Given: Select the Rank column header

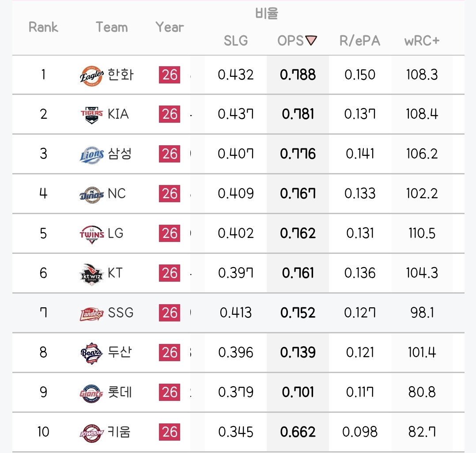Looking at the screenshot, I should coord(43,27).
